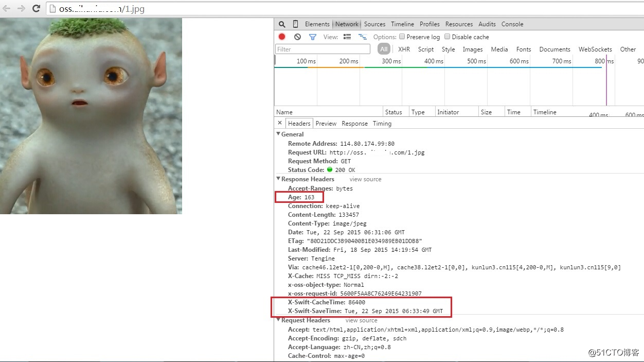Viewport: 644px width, 362px height.
Task: Open the Elements panel tab
Action: click(x=317, y=24)
